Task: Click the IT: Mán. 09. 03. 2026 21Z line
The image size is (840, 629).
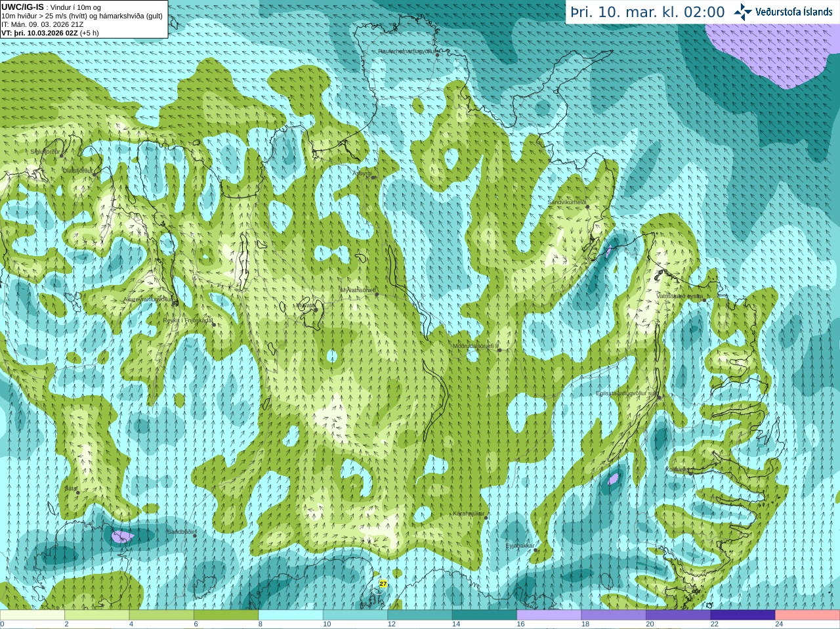Action: [x=43, y=24]
